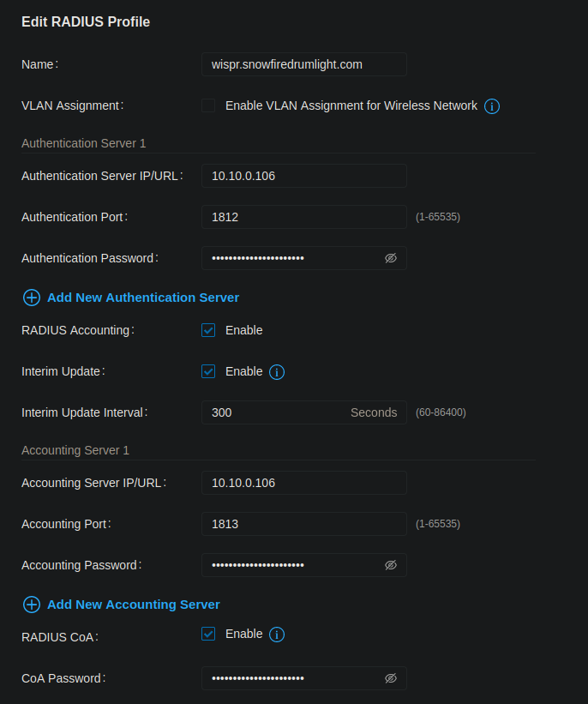This screenshot has width=588, height=704.
Task: Edit the Accounting Server IP/URL field
Action: (x=303, y=483)
